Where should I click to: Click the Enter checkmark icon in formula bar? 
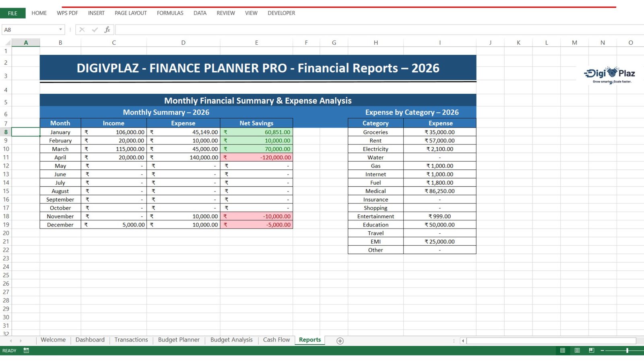pyautogui.click(x=95, y=30)
